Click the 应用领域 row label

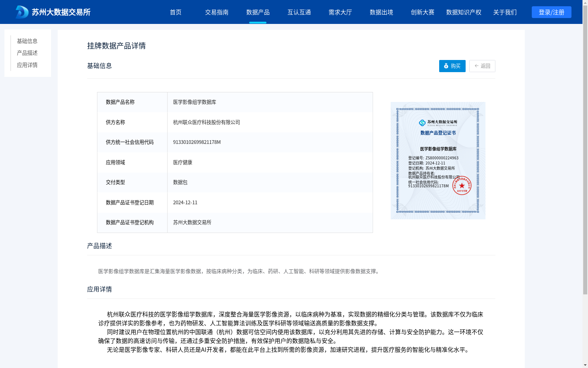[x=115, y=162]
